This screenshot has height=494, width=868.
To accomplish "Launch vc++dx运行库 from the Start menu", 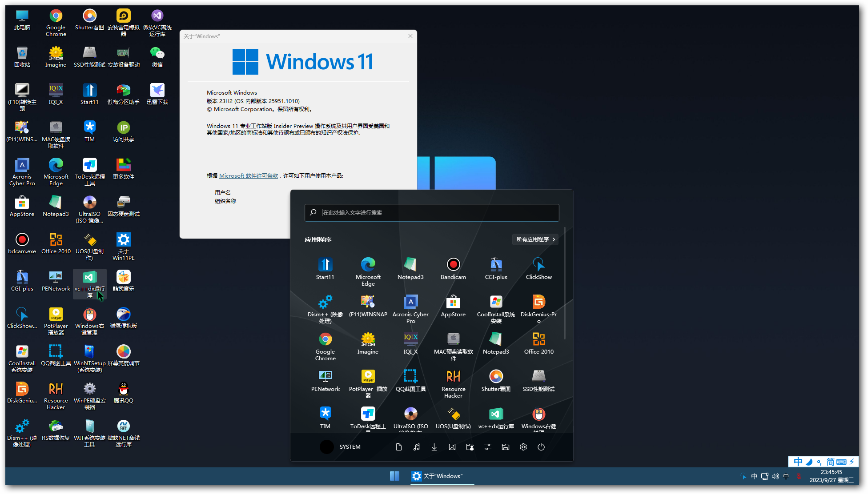I will click(496, 418).
